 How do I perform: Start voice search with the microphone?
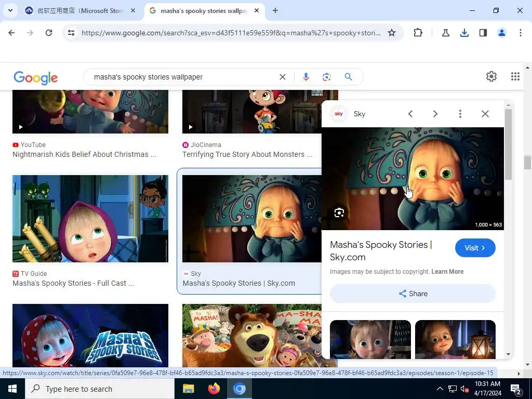[306, 77]
